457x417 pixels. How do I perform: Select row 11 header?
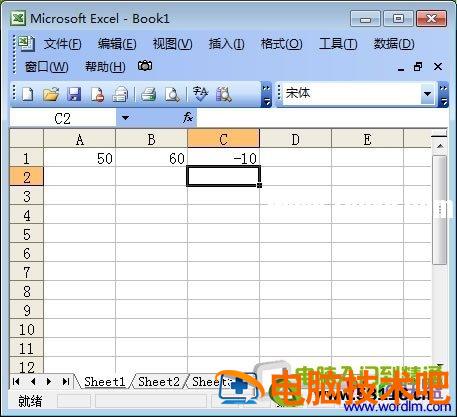point(27,348)
